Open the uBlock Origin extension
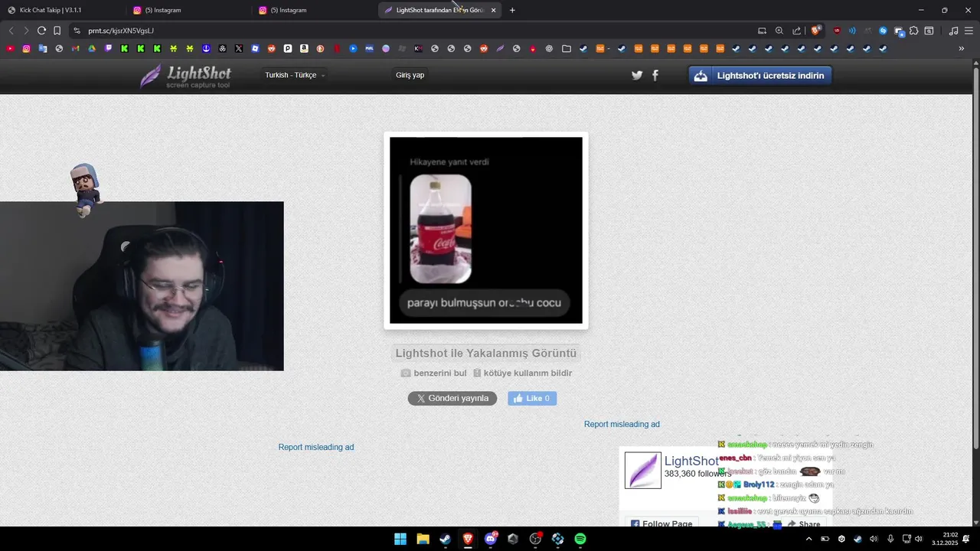 (836, 31)
